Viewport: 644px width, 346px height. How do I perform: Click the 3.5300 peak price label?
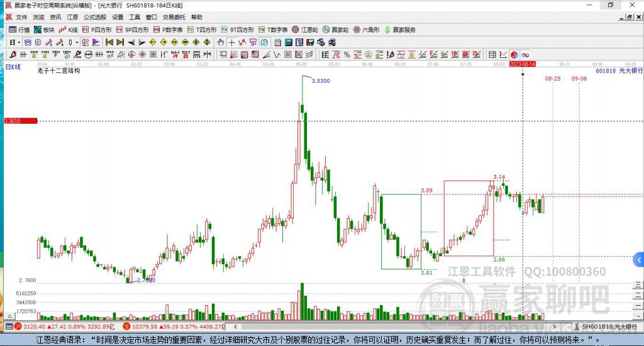click(x=321, y=81)
